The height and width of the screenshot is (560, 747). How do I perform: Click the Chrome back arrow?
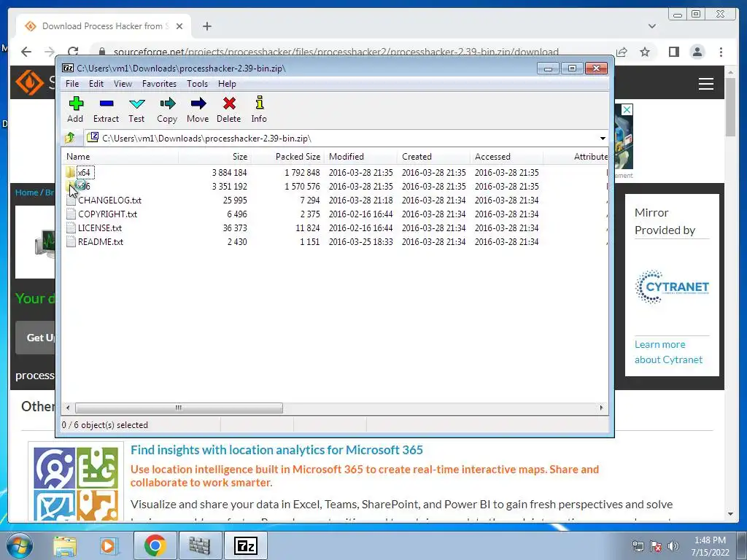[26, 52]
